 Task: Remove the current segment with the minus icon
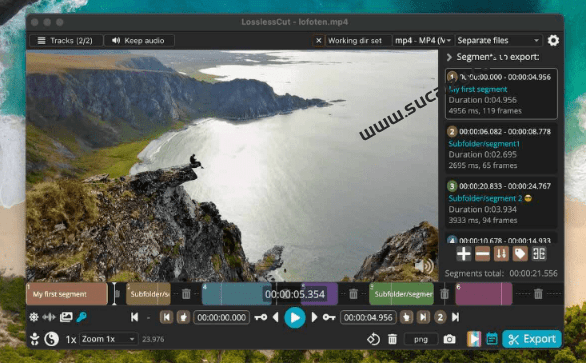point(482,254)
